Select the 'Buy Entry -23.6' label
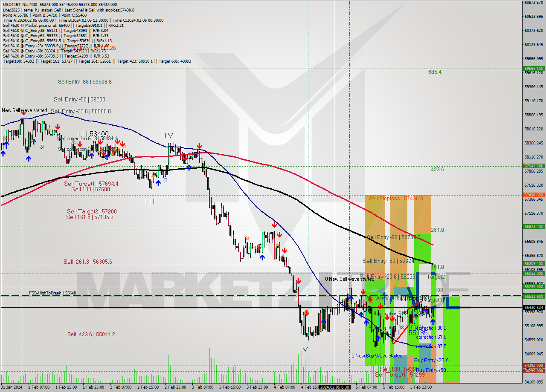 431,360
